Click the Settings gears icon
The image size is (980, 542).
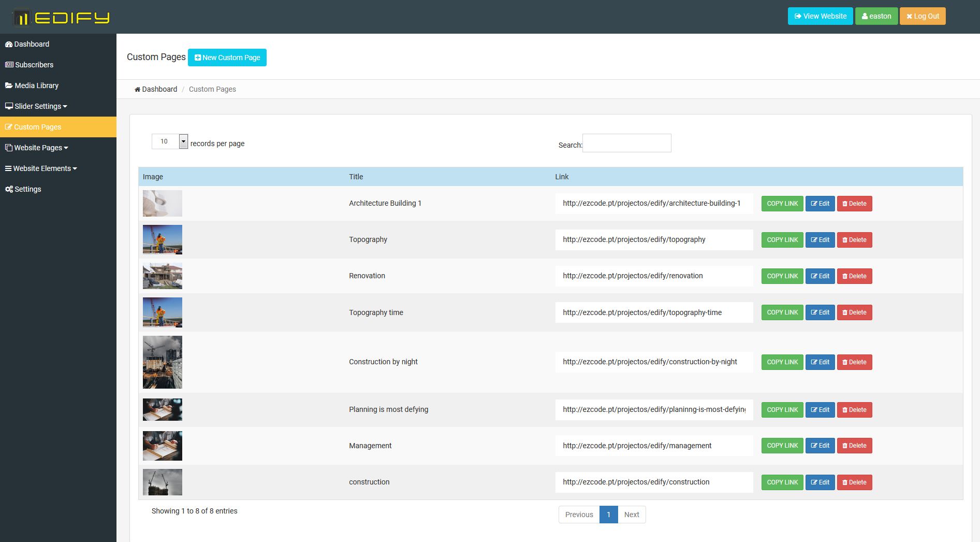point(9,189)
